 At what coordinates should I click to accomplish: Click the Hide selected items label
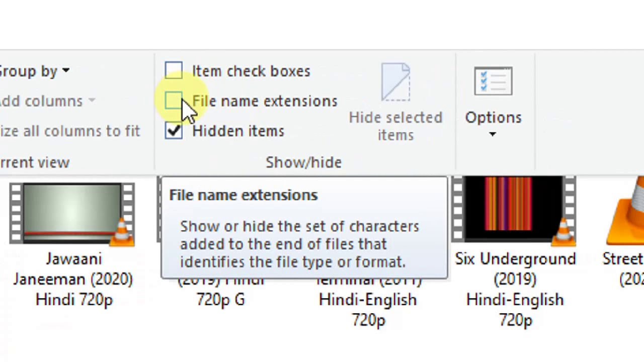(395, 126)
